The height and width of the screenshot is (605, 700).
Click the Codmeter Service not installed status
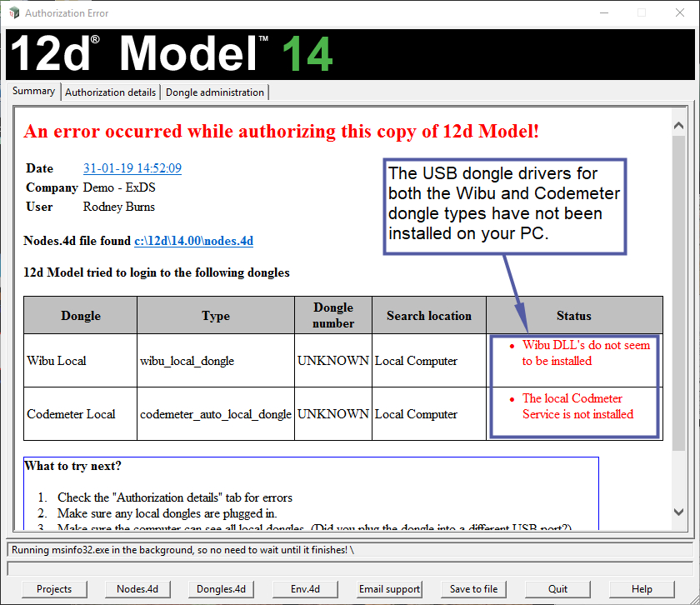[577, 407]
